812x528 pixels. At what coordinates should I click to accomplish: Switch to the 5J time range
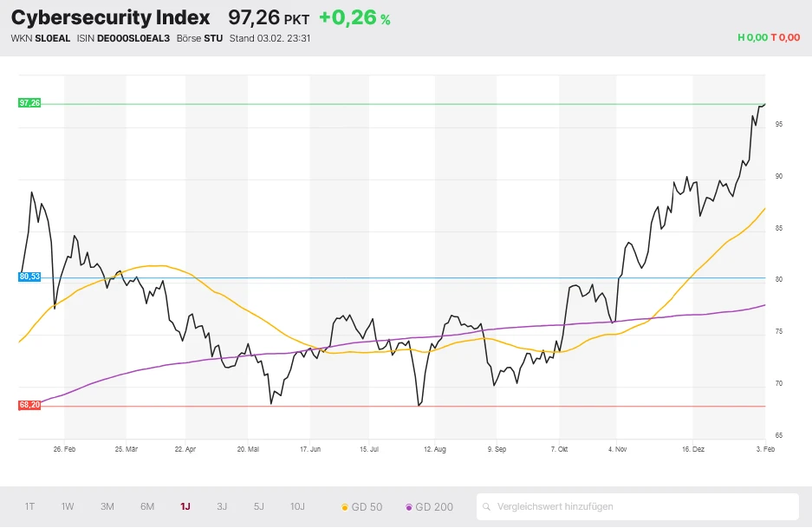tap(259, 507)
